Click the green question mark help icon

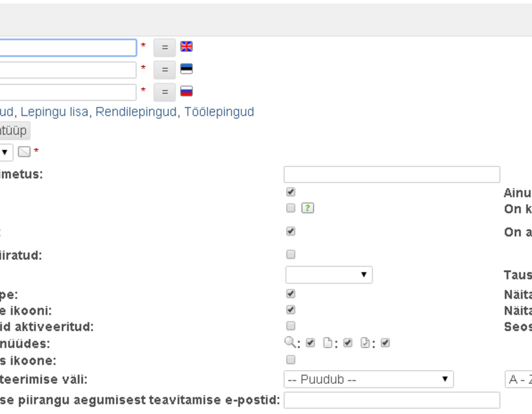click(307, 208)
